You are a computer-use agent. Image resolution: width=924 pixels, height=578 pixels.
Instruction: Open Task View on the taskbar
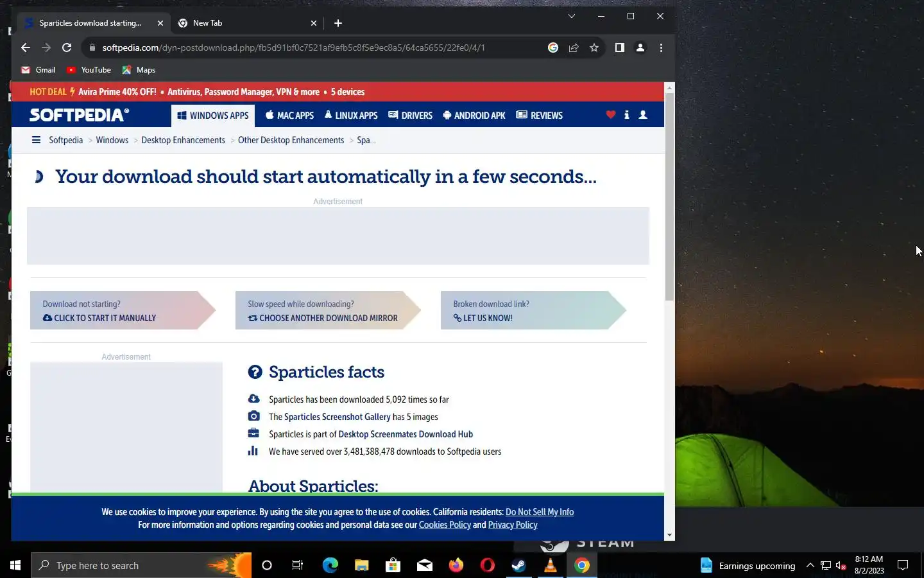298,565
